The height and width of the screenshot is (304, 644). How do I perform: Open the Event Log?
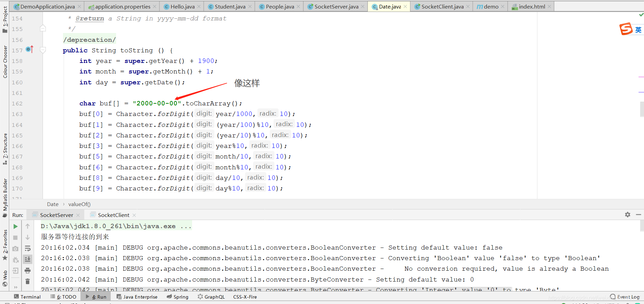(625, 297)
